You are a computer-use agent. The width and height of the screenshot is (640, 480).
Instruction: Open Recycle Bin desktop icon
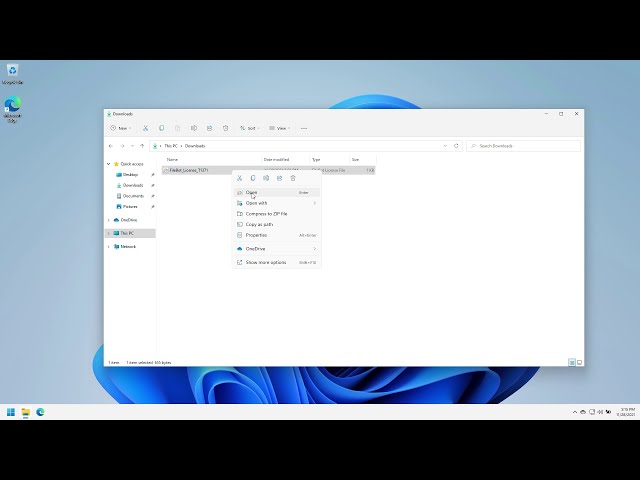point(13,74)
